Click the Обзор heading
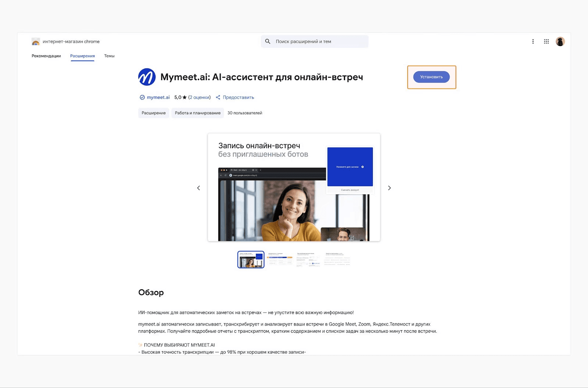Image resolution: width=588 pixels, height=388 pixels. 151,292
